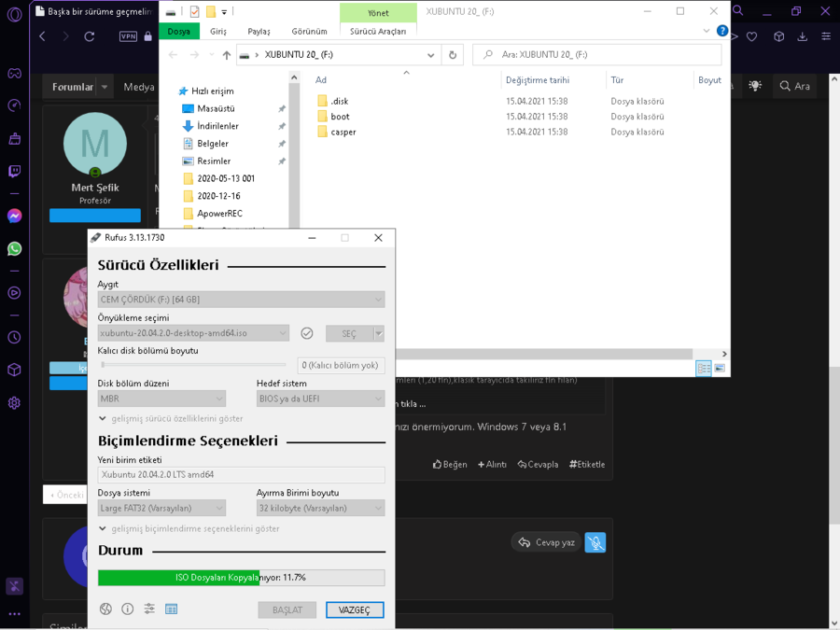The width and height of the screenshot is (840, 630).
Task: Click the Yeni birim etiketi volume label field
Action: [241, 475]
